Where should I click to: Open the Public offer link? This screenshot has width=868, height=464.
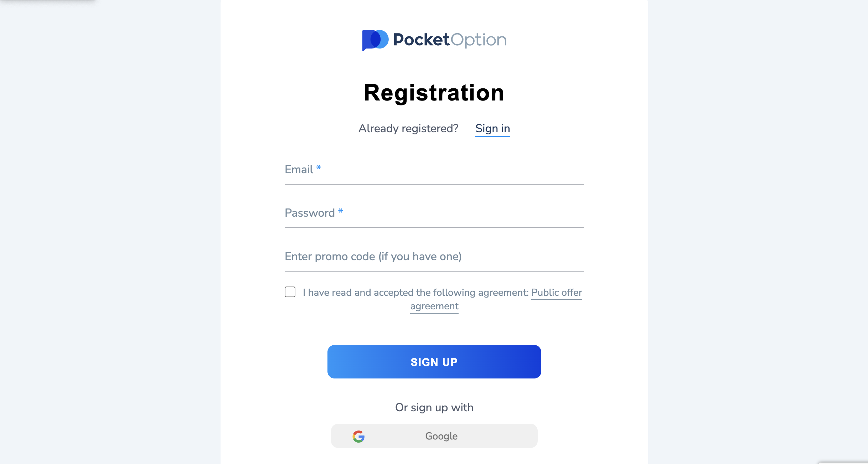[556, 293]
